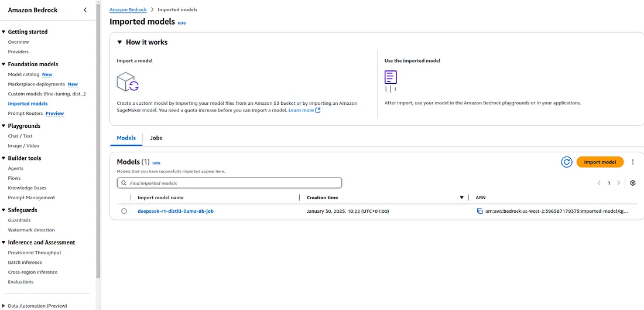Click the Use imported model document icon
Image resolution: width=644 pixels, height=310 pixels.
point(390,81)
